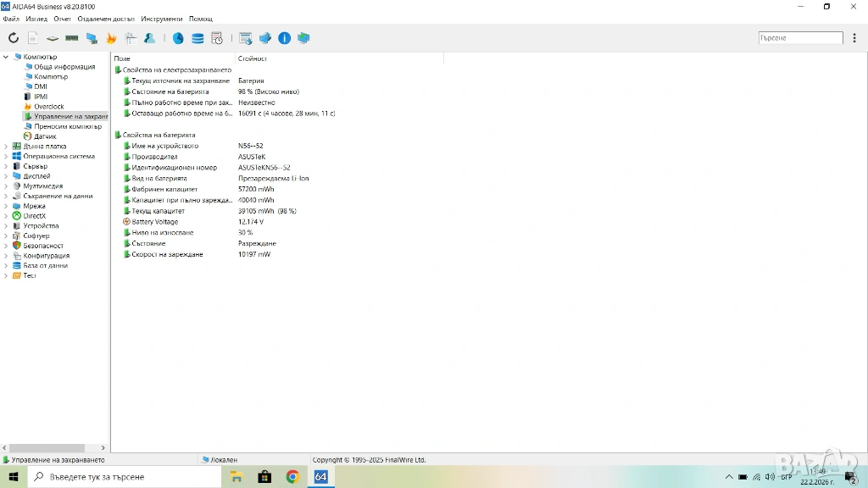Select Overclock in the sidebar tree
Screen dimensions: 868x488
(48, 107)
